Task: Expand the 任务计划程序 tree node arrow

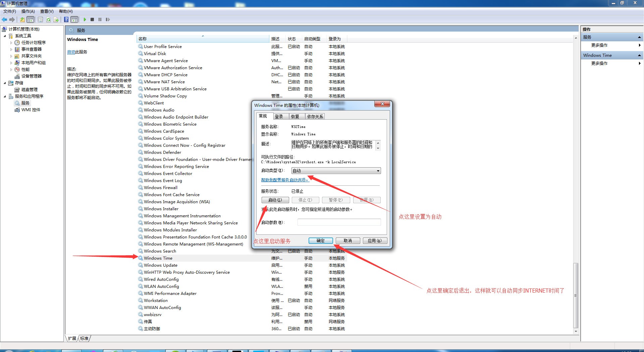Action: coord(11,43)
